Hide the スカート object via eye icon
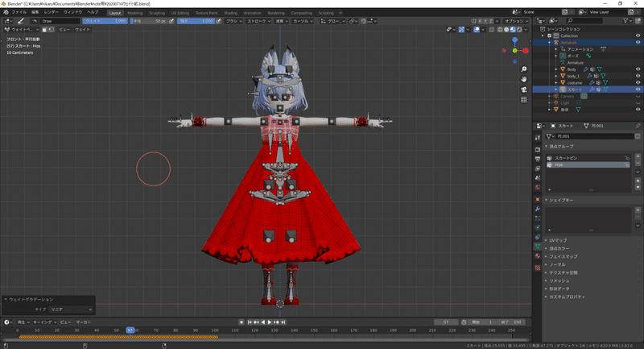The height and width of the screenshot is (349, 644). point(638,89)
